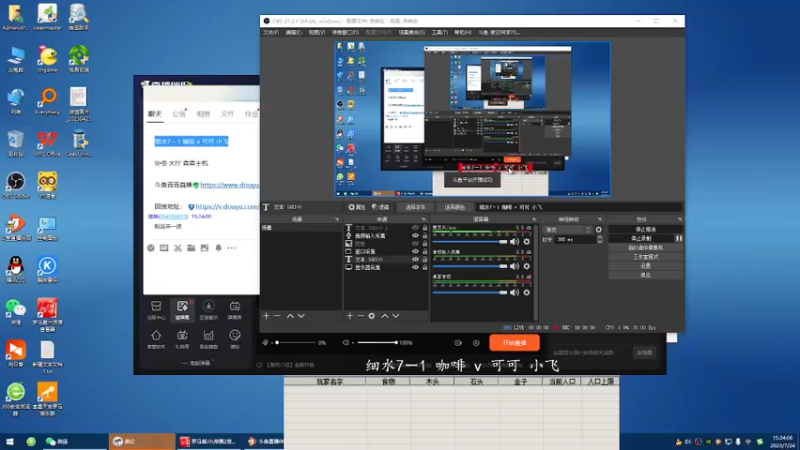800x450 pixels.
Task: Open Scene Collection menu in OBS
Action: [411, 33]
